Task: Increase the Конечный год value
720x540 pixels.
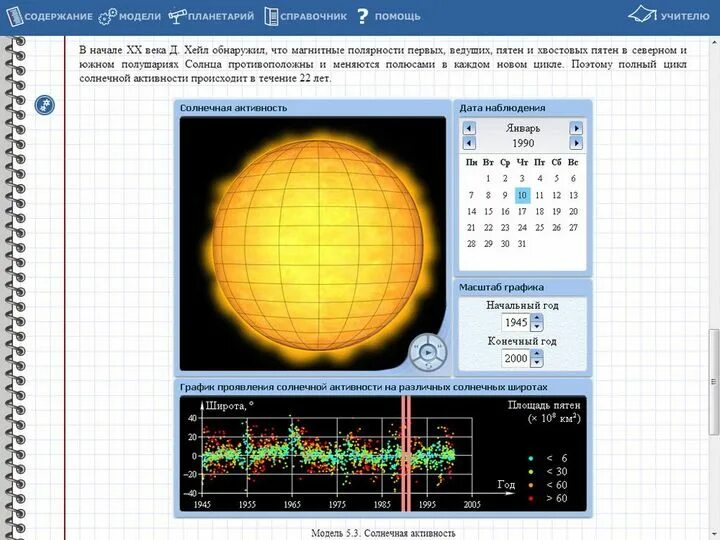Action: 537,354
